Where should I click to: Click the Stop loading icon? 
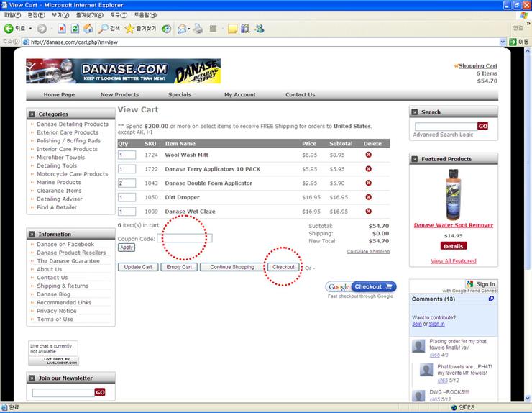tap(61, 29)
